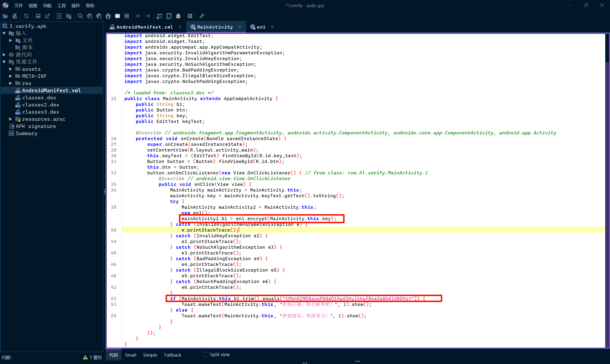This screenshot has height=364, width=610.
Task: Go to application class icon
Action: [117, 16]
